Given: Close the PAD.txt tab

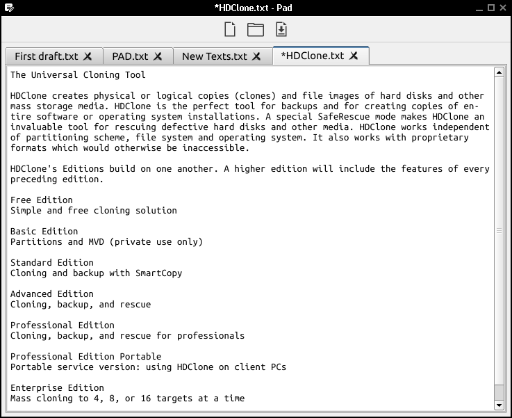Looking at the screenshot, I should 158,56.
